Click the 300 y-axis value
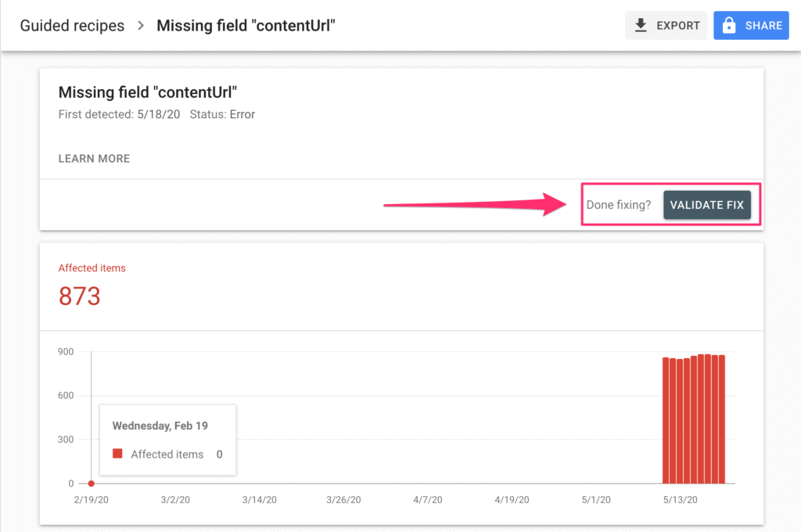Screen dimensions: 801x532 [x=66, y=440]
